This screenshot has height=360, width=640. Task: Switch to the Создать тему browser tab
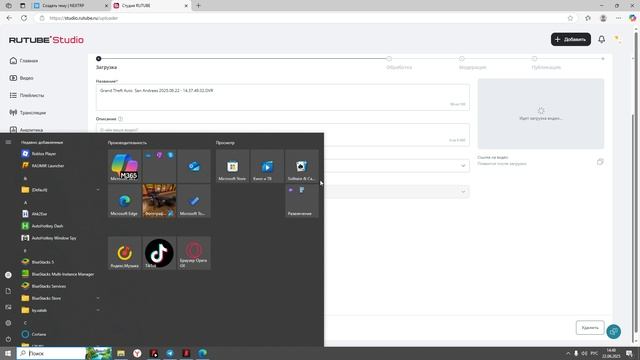tap(70, 6)
